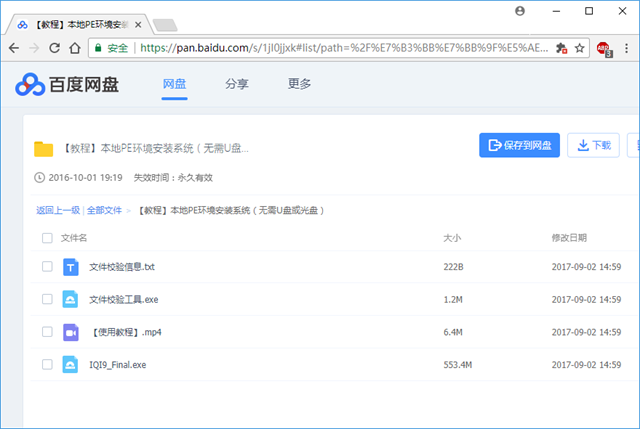Open the 更多 menu
This screenshot has width=640, height=429.
tap(299, 84)
